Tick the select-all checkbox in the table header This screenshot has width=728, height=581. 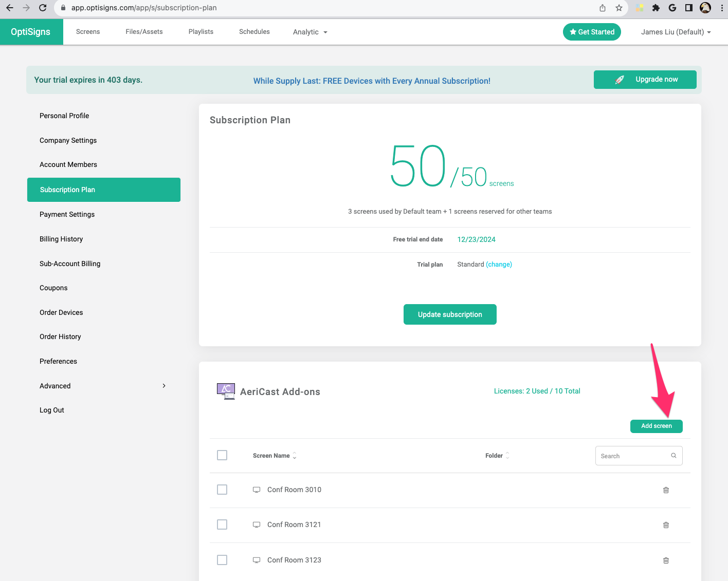point(222,455)
